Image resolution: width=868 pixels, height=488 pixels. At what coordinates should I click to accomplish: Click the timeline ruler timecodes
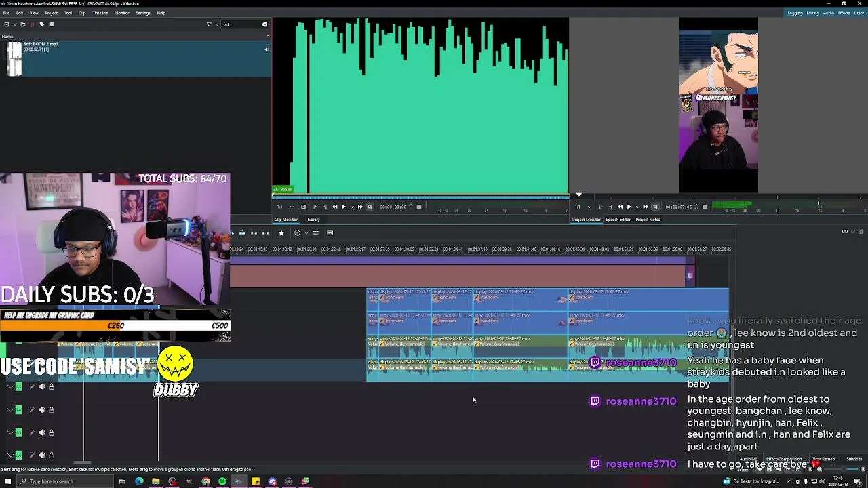coord(481,249)
